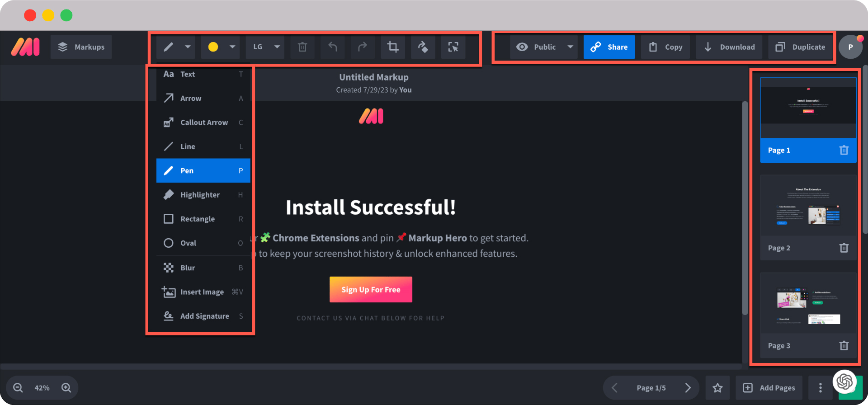Expand the LG size dropdown

277,47
